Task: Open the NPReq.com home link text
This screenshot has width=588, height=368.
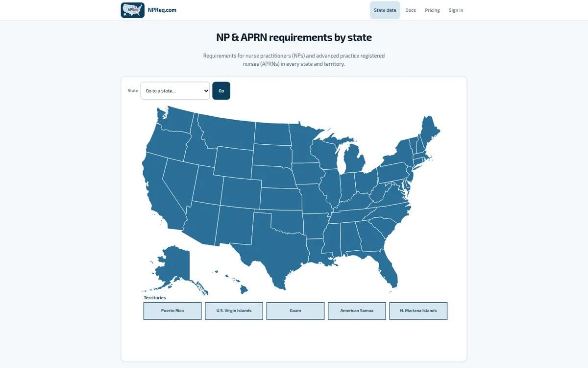Action: pyautogui.click(x=162, y=10)
